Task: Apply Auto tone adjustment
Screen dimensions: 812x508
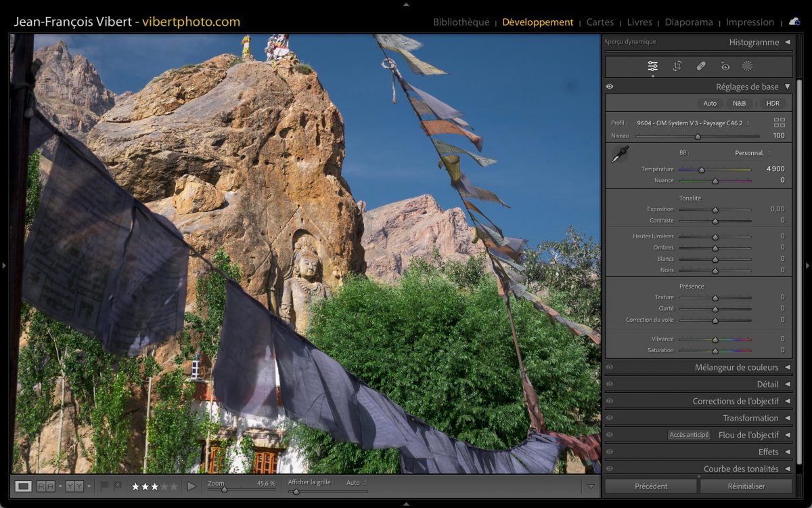Action: 710,104
